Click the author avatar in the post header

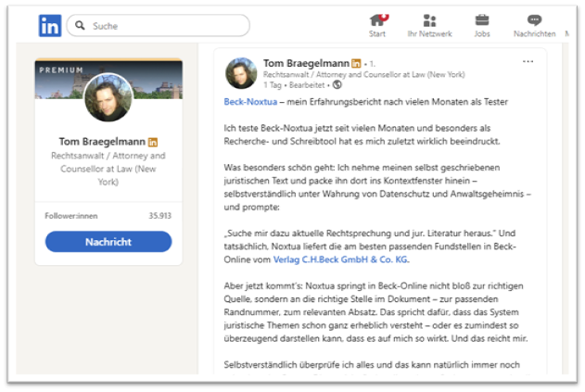pos(241,73)
